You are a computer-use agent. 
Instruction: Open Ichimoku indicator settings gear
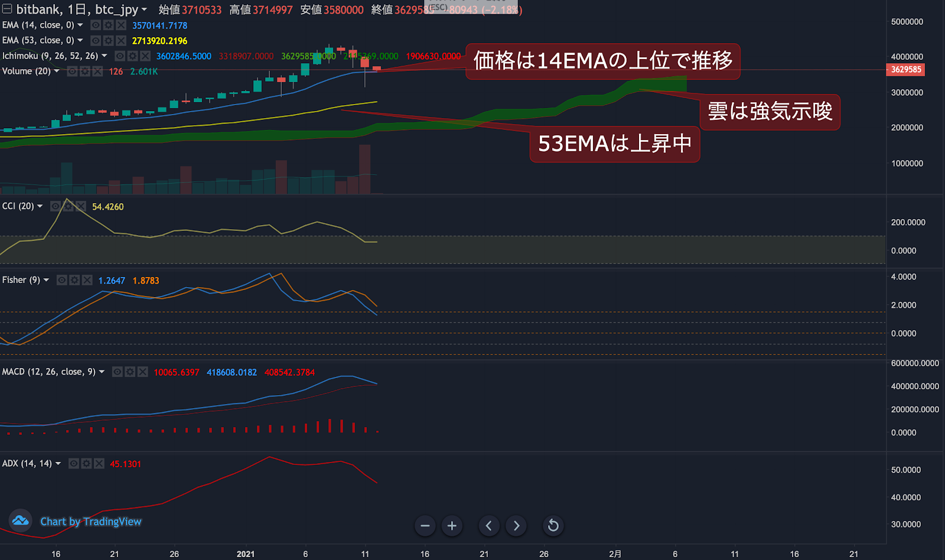pos(132,56)
